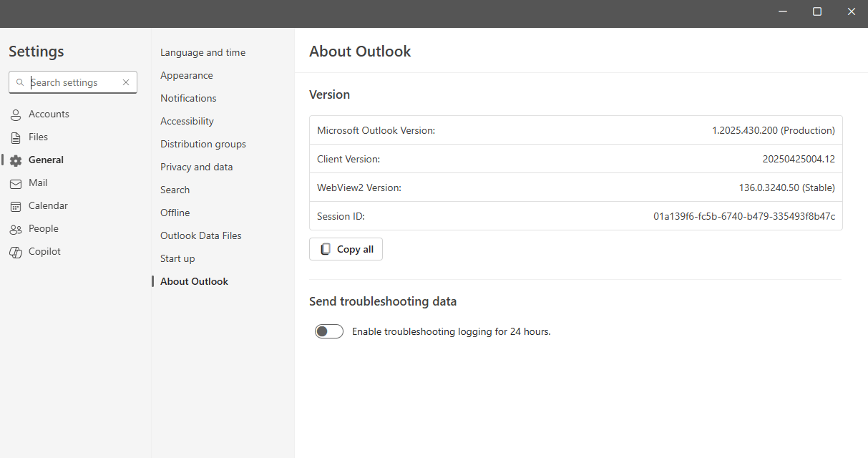Select the General settings category
The height and width of the screenshot is (458, 868).
point(46,160)
